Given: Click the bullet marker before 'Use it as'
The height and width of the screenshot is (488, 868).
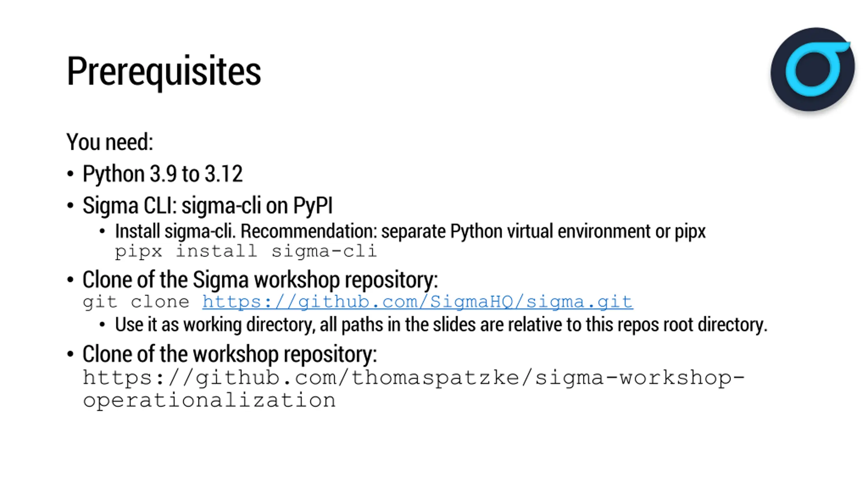Looking at the screenshot, I should click(102, 325).
